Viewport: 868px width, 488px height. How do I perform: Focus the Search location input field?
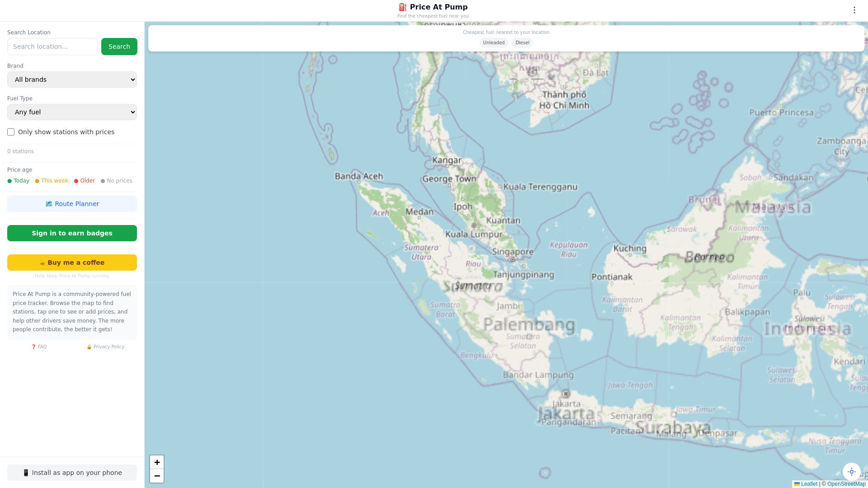pyautogui.click(x=52, y=47)
